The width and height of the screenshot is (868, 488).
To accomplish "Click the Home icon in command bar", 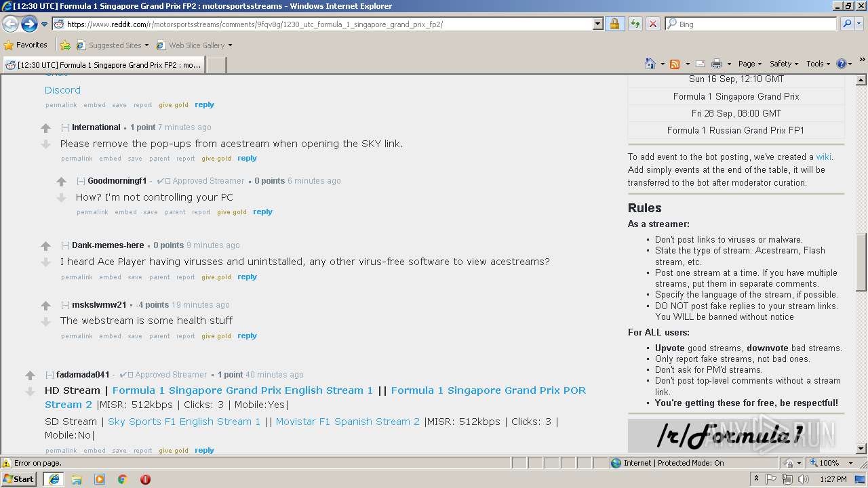I will click(x=650, y=64).
